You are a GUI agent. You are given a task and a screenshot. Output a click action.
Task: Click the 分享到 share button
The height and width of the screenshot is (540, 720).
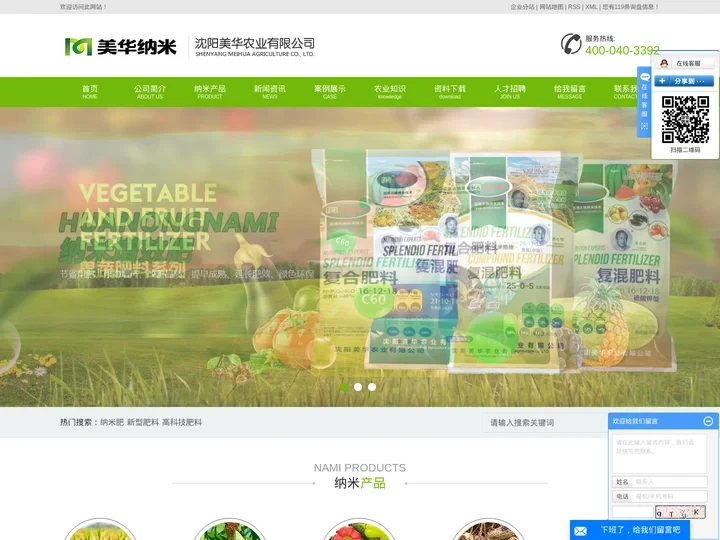(x=684, y=81)
